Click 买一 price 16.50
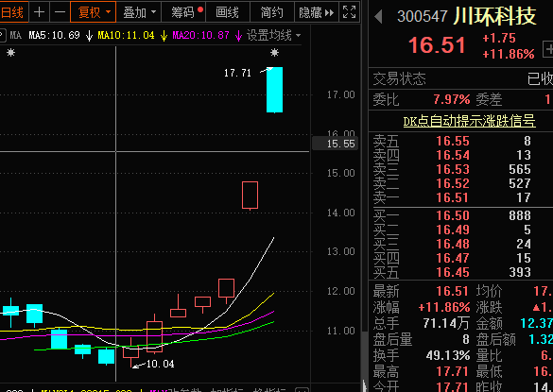This screenshot has width=553, height=392. [x=453, y=215]
